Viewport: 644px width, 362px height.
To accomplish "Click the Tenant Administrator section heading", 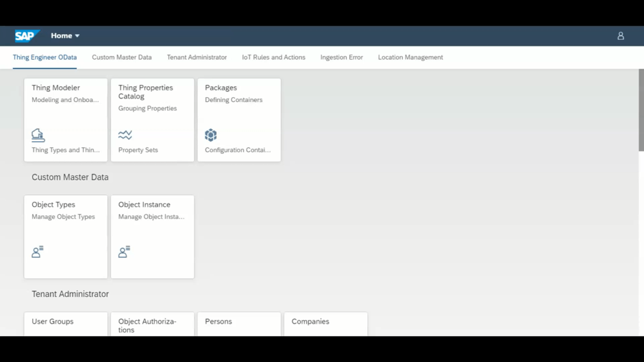I will (71, 294).
